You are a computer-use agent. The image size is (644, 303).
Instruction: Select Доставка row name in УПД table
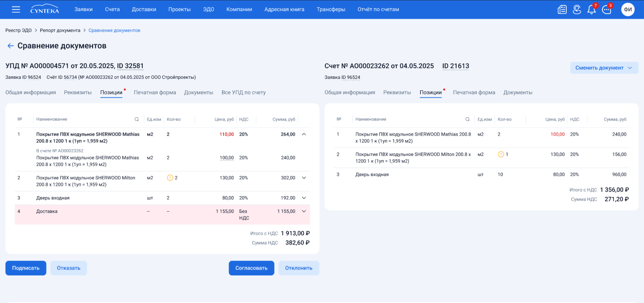point(47,211)
